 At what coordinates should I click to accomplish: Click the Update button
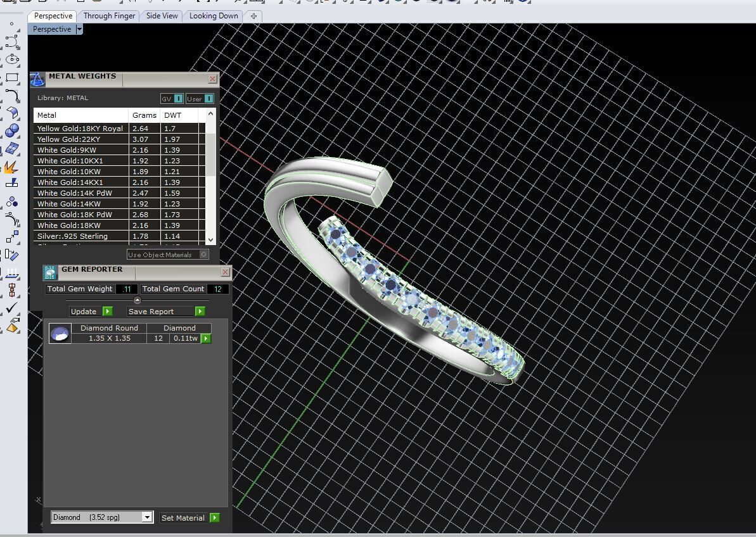tap(86, 312)
